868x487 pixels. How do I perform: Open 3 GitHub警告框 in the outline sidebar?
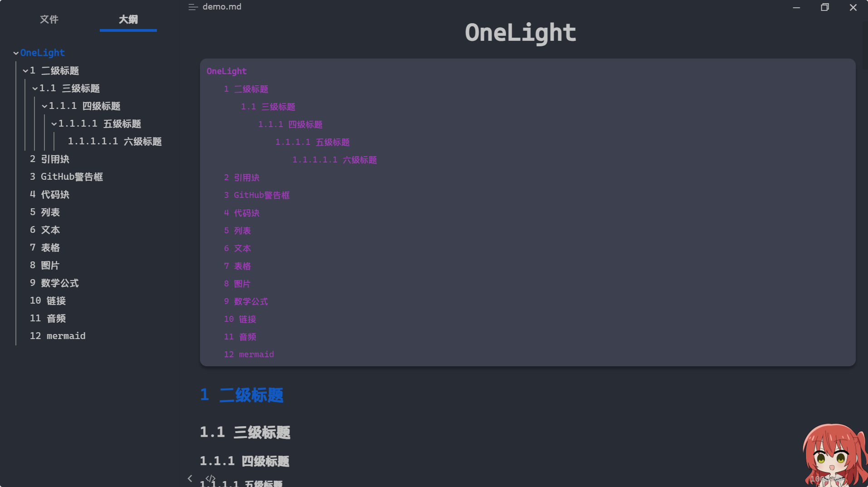click(x=66, y=177)
